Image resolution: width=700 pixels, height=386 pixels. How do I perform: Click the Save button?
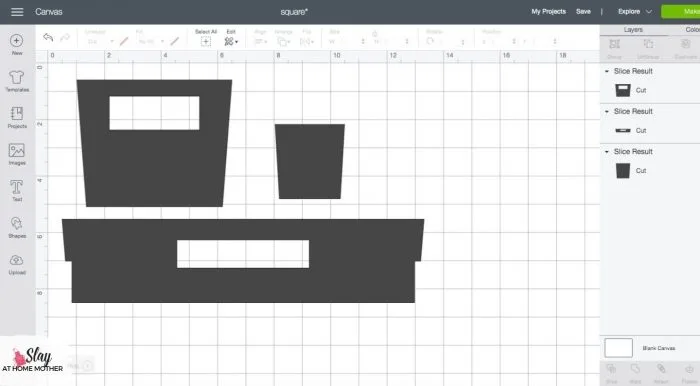[583, 12]
